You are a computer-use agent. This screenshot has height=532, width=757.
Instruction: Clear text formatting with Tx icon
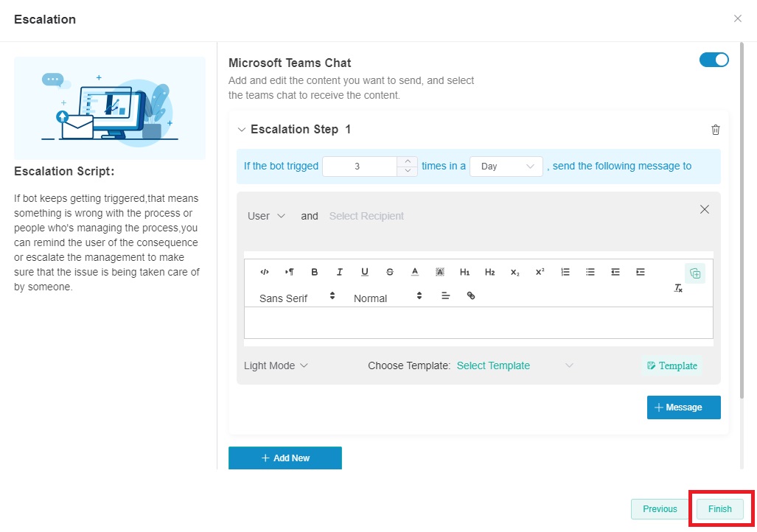678,288
